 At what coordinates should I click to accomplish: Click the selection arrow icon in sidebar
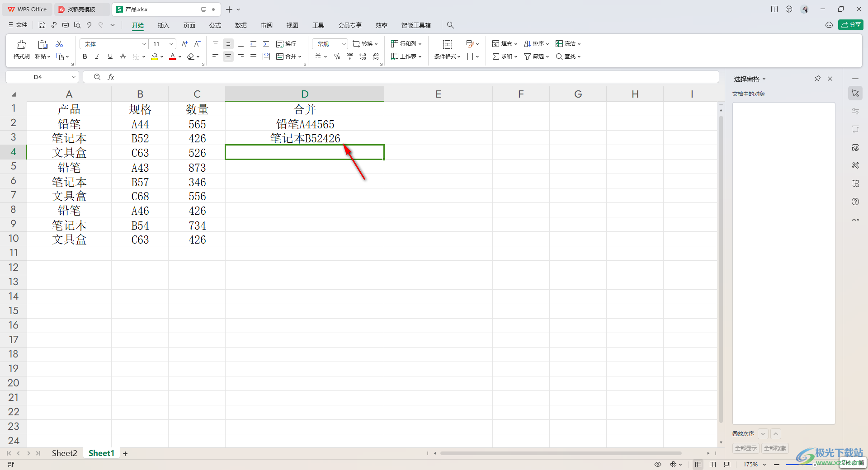click(855, 93)
